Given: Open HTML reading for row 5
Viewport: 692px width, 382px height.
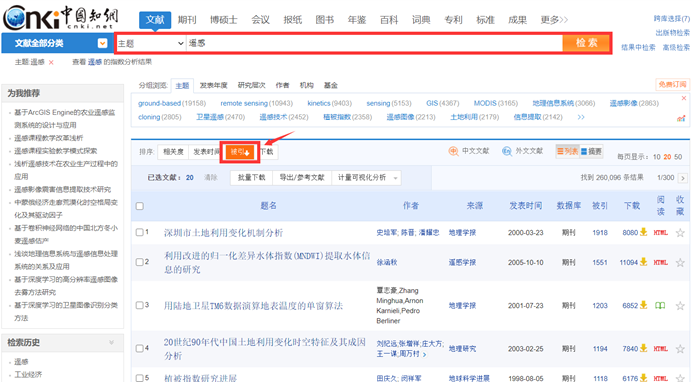Looking at the screenshot, I should point(660,378).
